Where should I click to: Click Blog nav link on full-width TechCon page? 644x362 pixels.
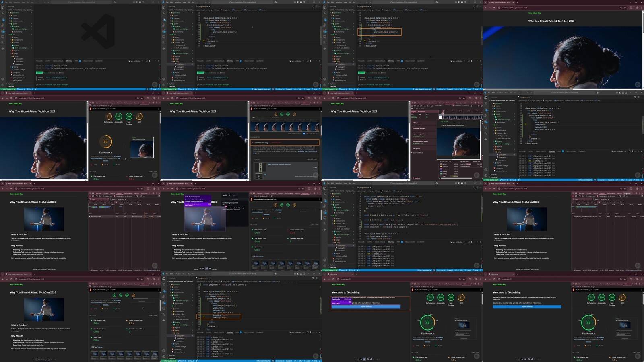539,13
